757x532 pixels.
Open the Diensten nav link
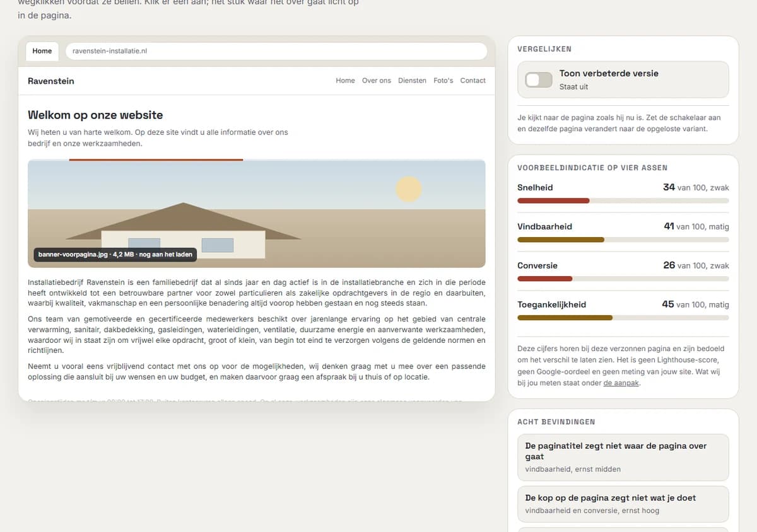[412, 81]
